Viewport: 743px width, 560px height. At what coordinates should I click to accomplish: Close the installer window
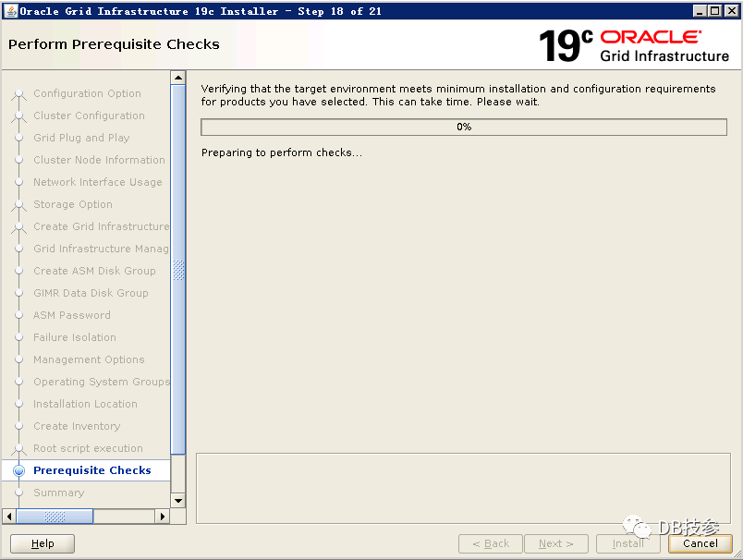point(731,10)
